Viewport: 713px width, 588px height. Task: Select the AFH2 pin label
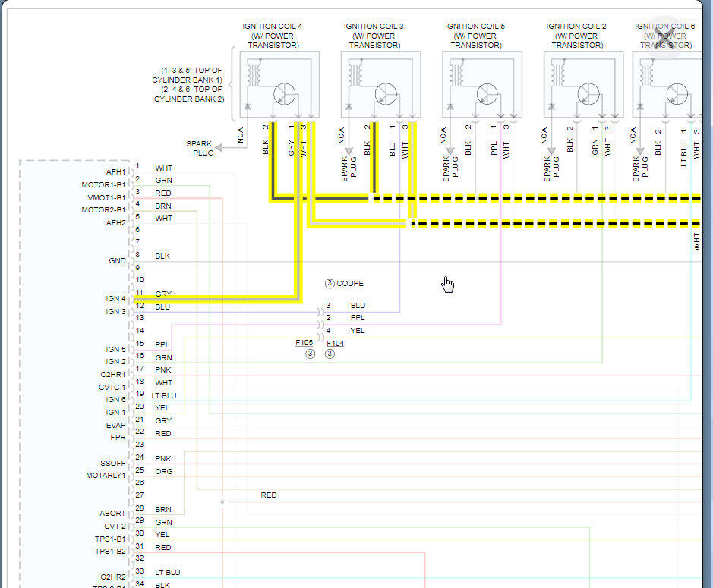115,222
